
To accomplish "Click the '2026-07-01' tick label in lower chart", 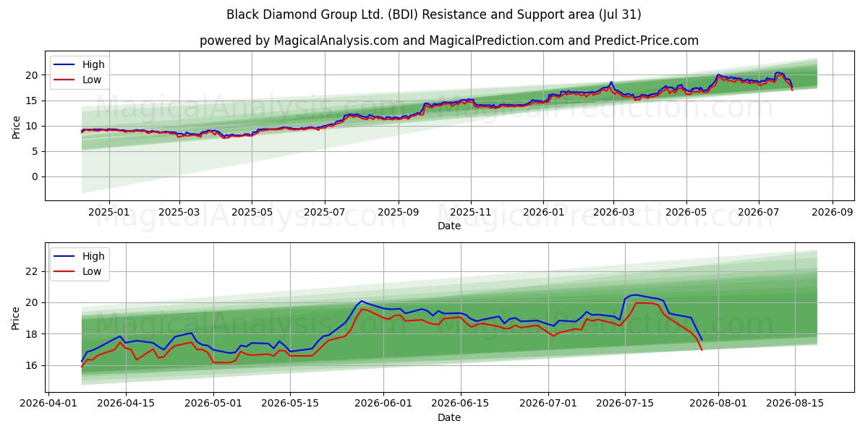I will pos(548,403).
